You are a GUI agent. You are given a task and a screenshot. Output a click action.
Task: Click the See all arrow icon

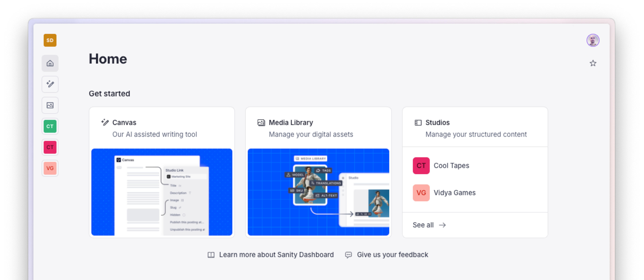[442, 225]
